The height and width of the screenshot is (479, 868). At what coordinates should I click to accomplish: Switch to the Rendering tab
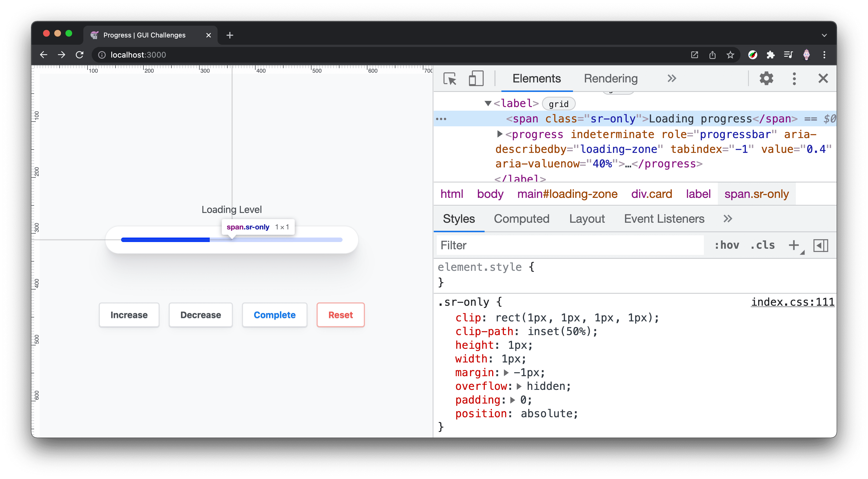(x=611, y=78)
